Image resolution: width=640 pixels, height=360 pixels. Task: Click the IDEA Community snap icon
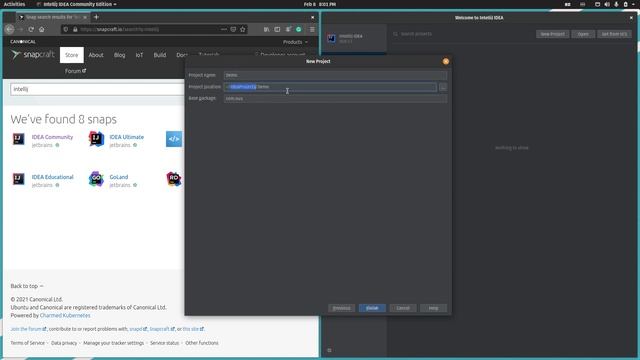point(18,139)
